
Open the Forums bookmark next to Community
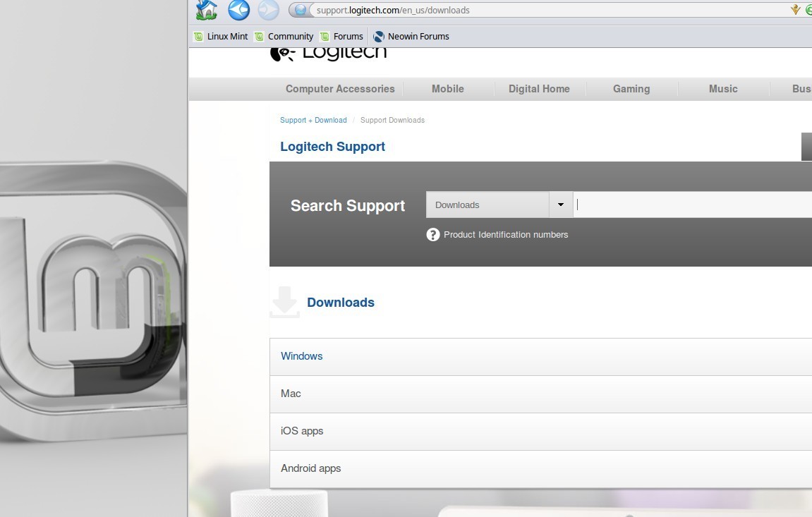[341, 36]
